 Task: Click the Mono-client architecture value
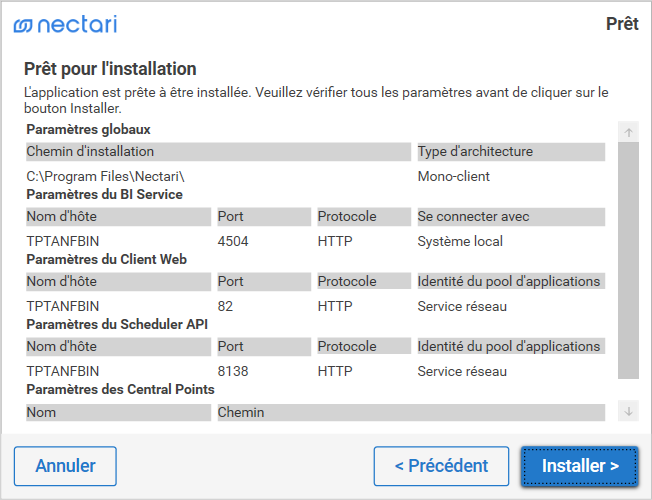[453, 177]
